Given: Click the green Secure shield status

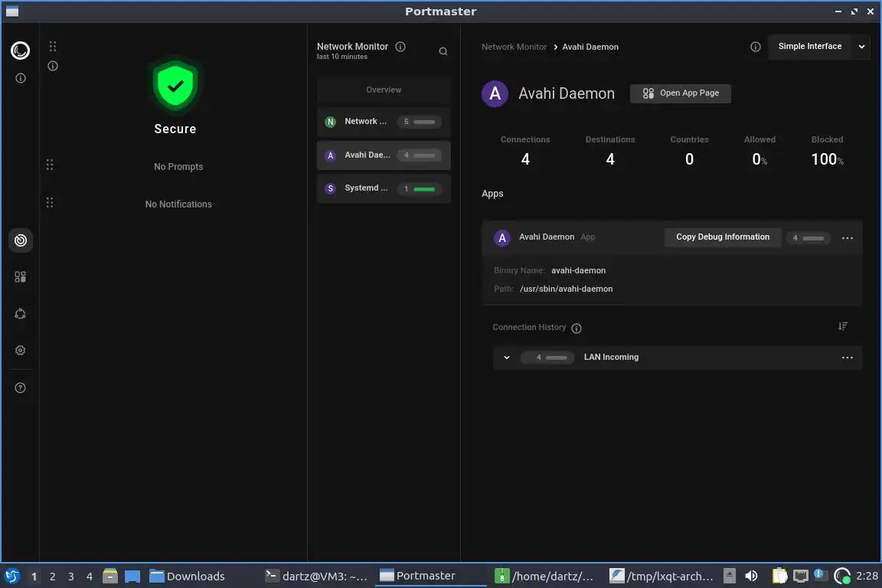Looking at the screenshot, I should (175, 86).
